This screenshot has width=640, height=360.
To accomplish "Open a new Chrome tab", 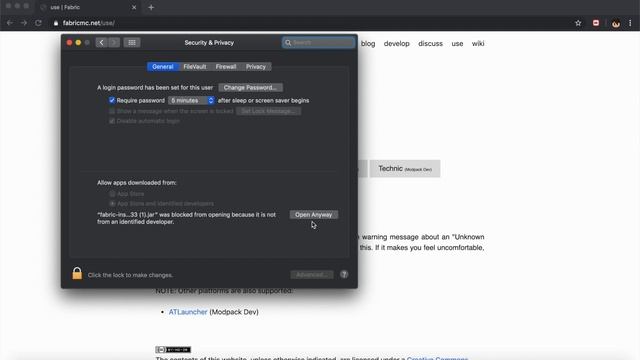I will [151, 7].
